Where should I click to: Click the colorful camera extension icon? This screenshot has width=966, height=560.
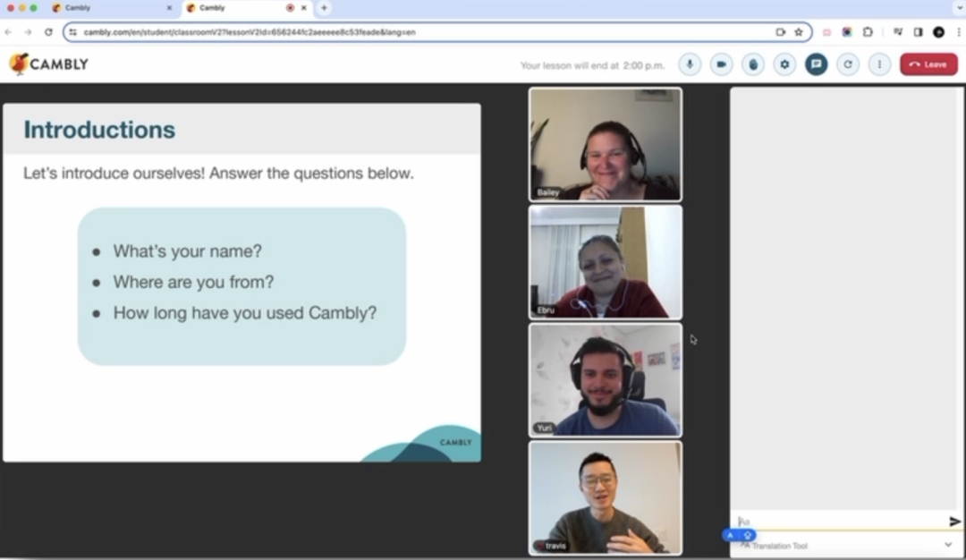coord(847,32)
